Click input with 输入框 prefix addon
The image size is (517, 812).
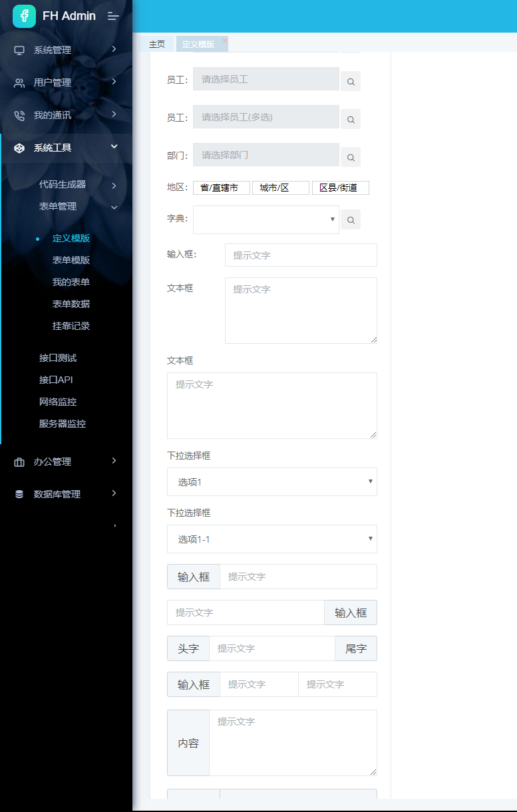(298, 577)
